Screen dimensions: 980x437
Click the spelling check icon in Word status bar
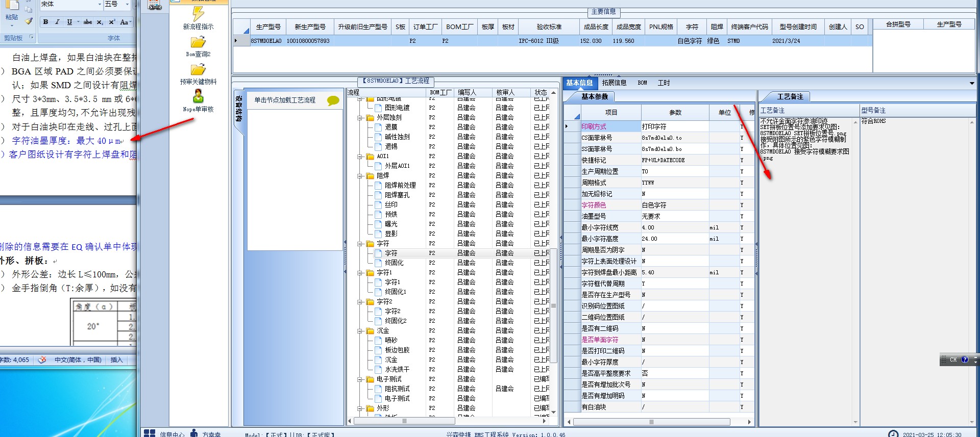tap(42, 359)
